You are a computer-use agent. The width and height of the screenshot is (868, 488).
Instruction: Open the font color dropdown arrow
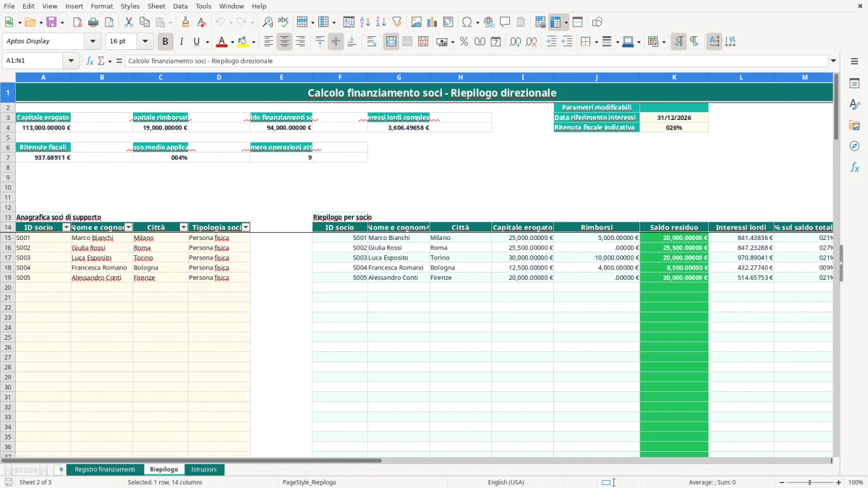click(x=231, y=42)
